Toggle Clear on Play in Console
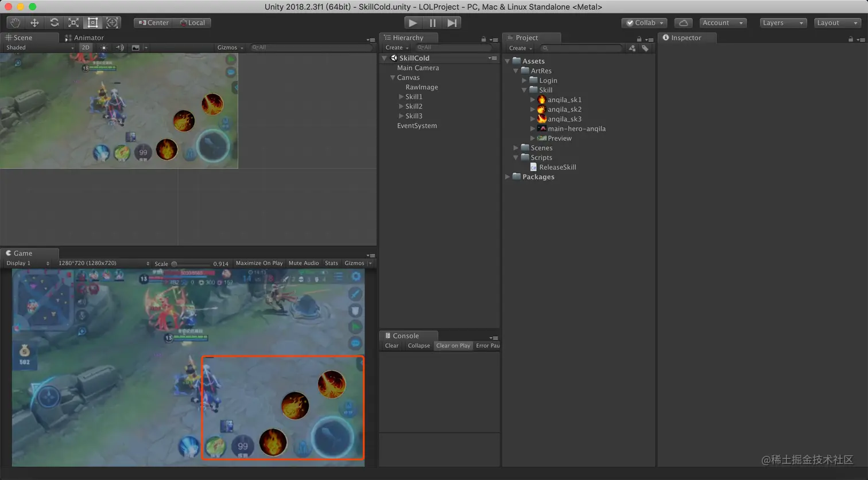This screenshot has height=480, width=868. (x=453, y=346)
